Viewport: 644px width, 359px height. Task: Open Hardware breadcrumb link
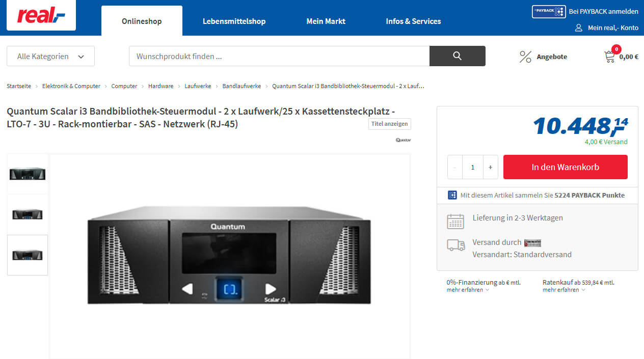(x=161, y=86)
